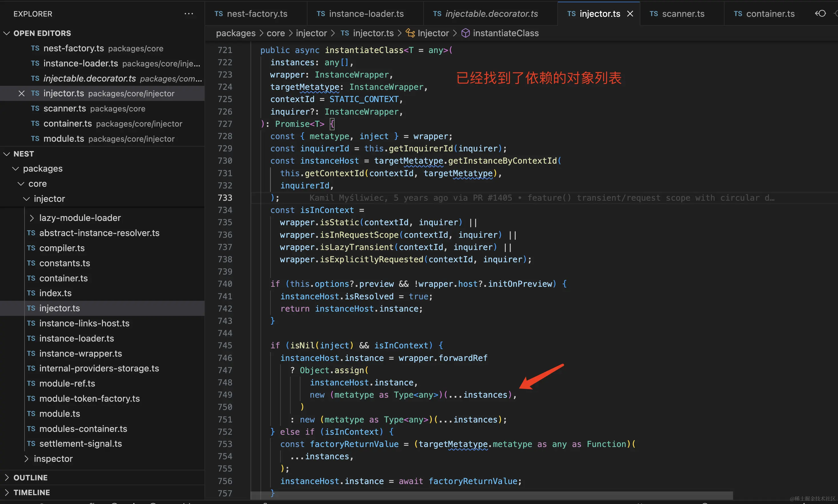This screenshot has height=504, width=838.
Task: Click the go back navigation icon
Action: 820,14
